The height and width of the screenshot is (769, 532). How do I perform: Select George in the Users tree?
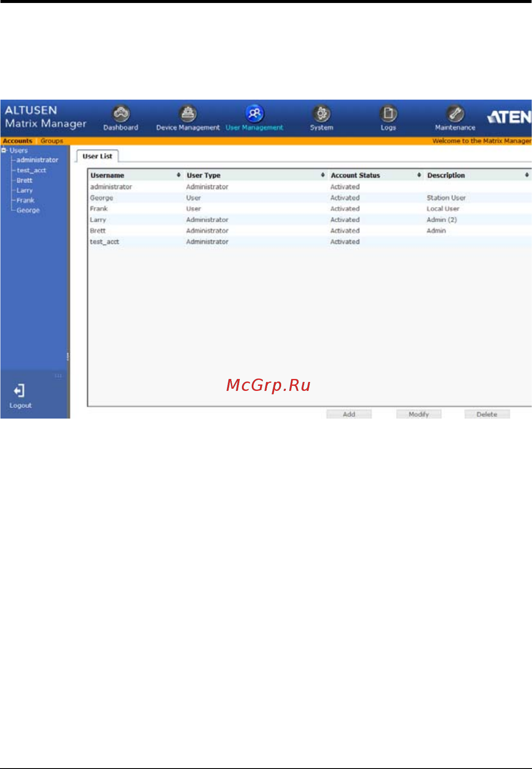(x=28, y=210)
